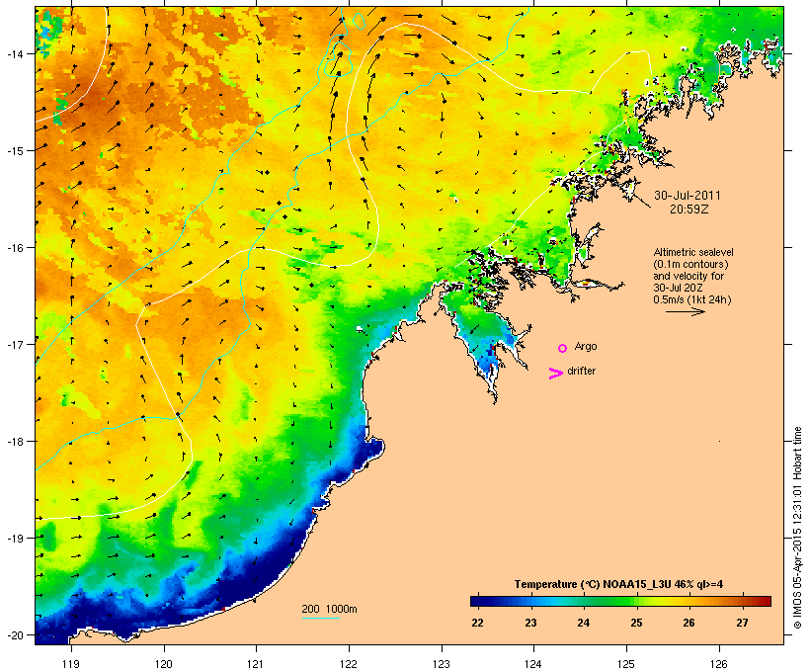810x672 pixels.
Task: Click the 'and velocity for' caption line
Action: (688, 276)
